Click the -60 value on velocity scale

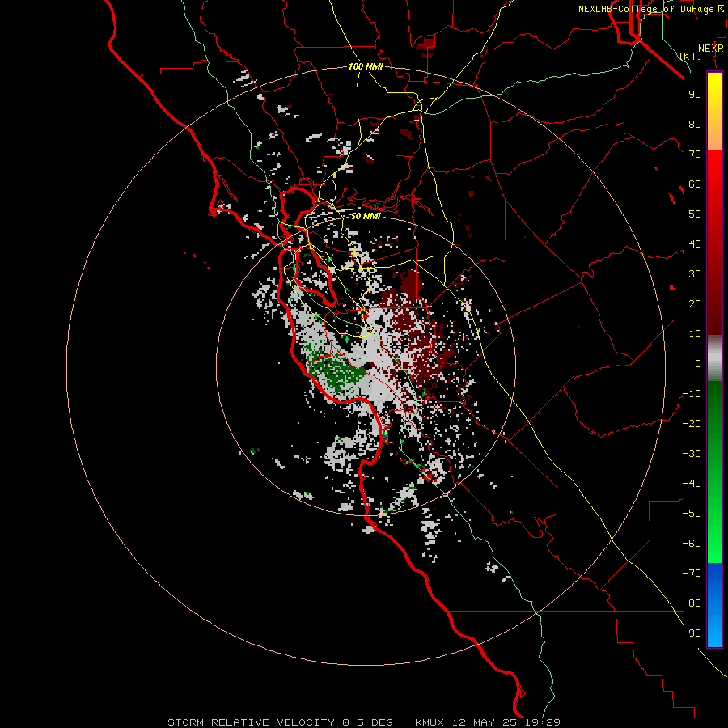pyautogui.click(x=692, y=544)
